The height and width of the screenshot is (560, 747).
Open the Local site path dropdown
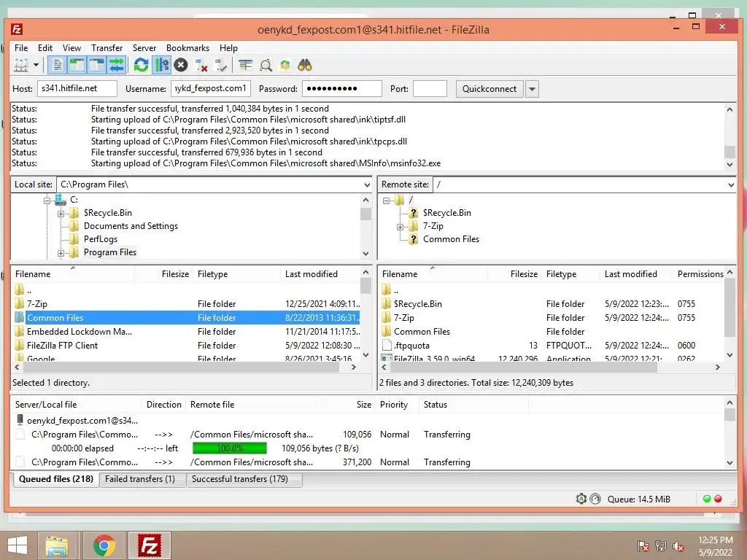[x=367, y=184]
